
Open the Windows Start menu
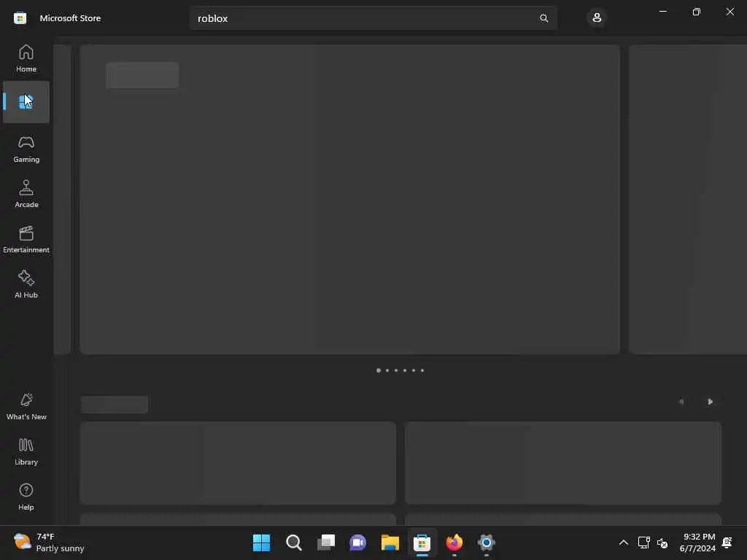click(262, 542)
